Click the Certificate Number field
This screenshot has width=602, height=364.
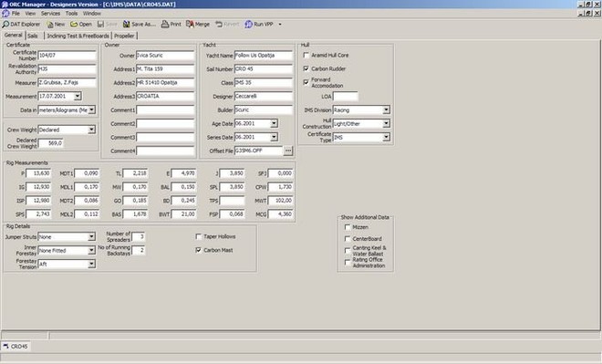[x=67, y=56]
